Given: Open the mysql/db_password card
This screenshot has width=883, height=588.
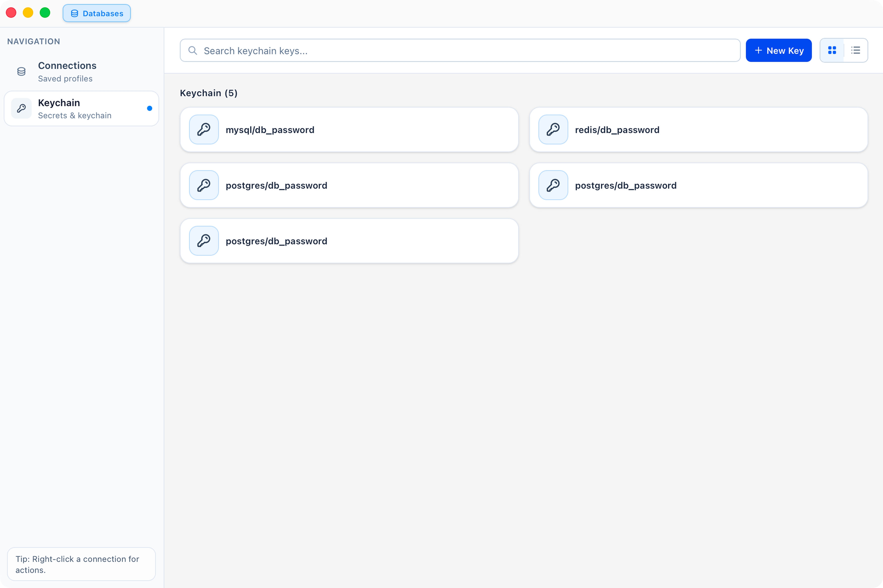Looking at the screenshot, I should pyautogui.click(x=349, y=130).
